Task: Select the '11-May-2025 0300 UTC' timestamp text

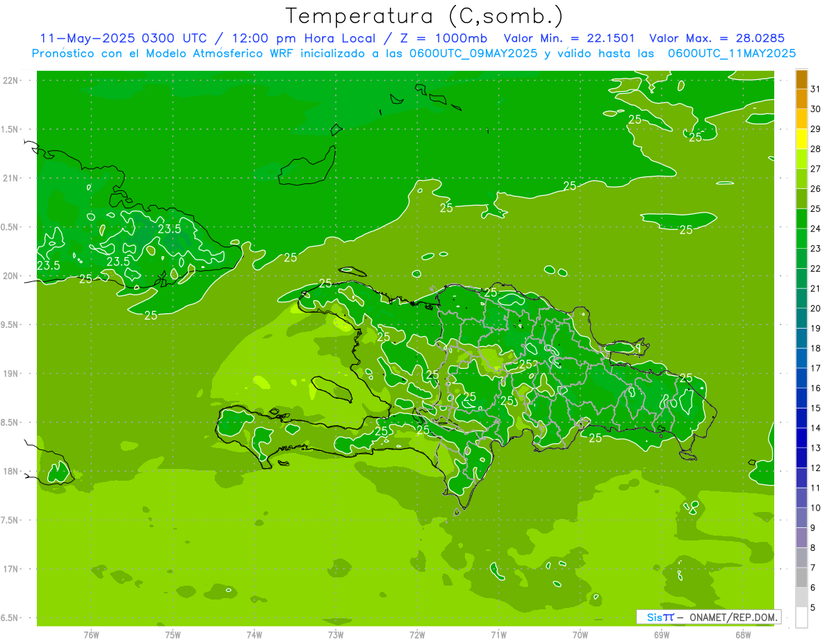Action: pyautogui.click(x=122, y=38)
